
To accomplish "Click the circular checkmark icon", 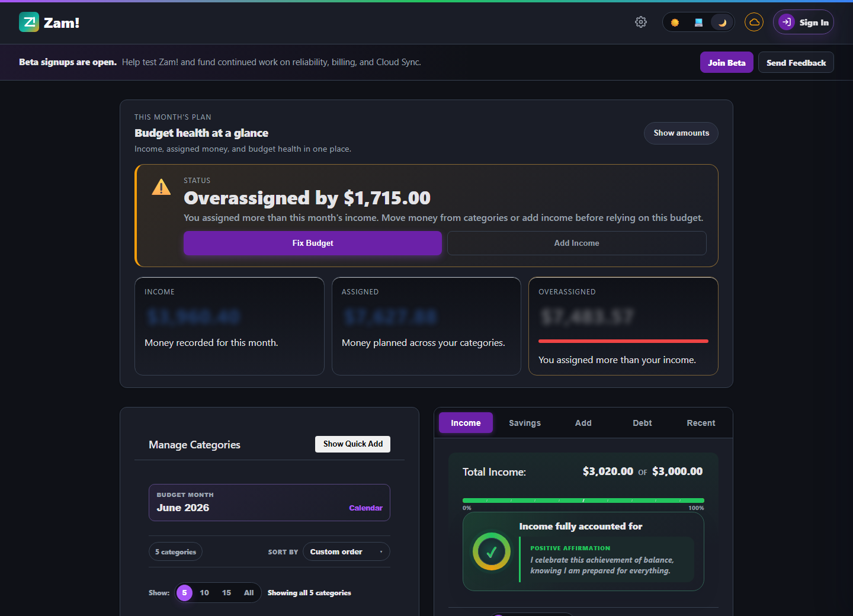I will click(x=492, y=551).
